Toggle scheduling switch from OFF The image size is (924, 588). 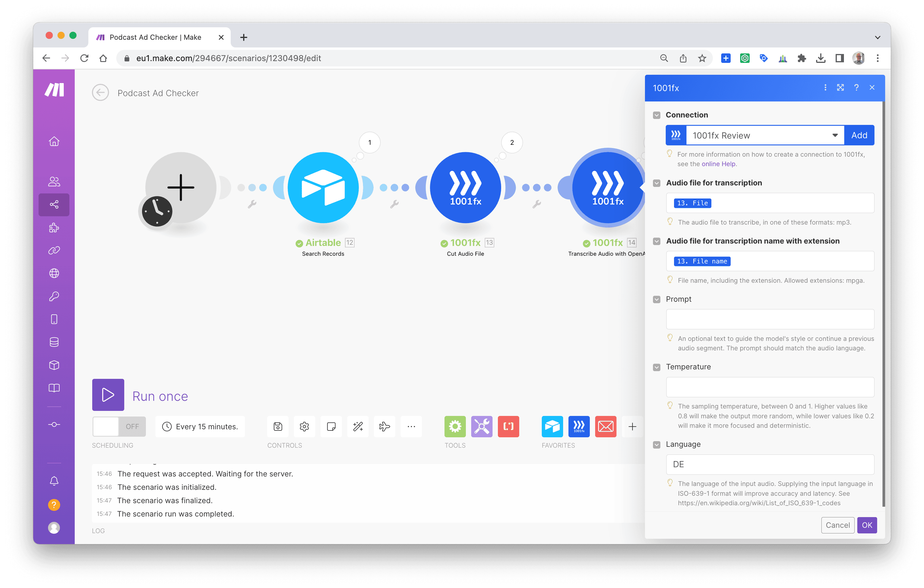coord(119,426)
